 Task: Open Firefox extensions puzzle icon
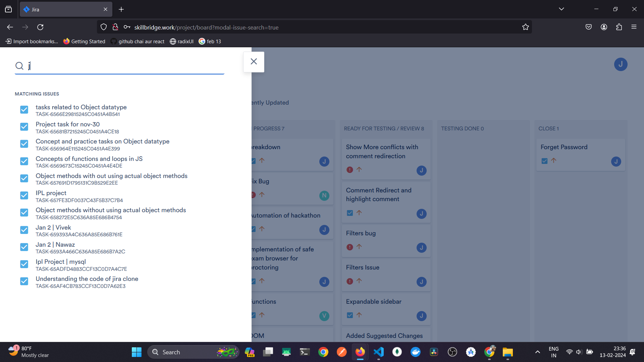point(619,27)
